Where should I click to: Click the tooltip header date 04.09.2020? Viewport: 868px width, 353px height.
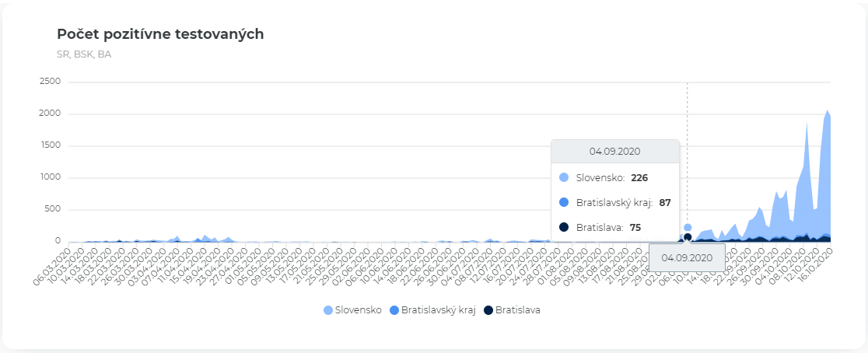[614, 152]
